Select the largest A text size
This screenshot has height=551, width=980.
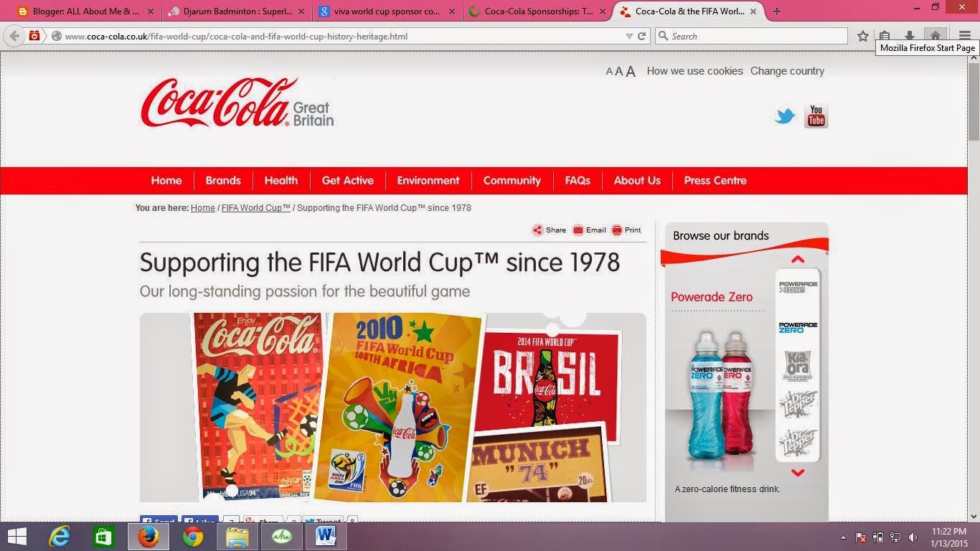631,71
